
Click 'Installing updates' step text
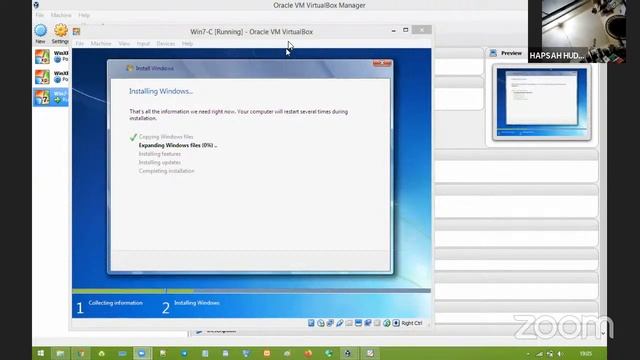point(160,162)
